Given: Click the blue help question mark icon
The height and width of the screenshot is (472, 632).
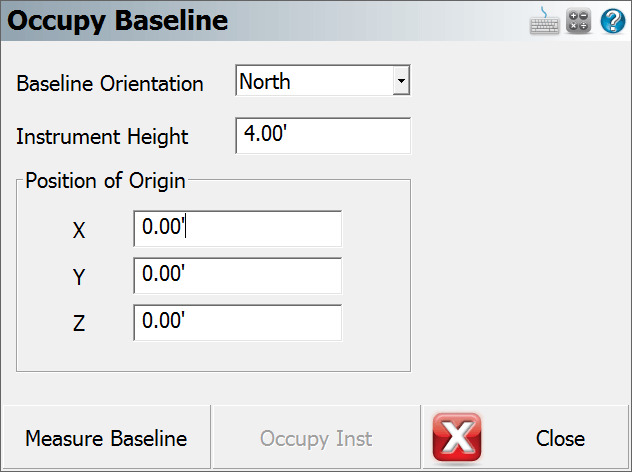Looking at the screenshot, I should click(613, 21).
